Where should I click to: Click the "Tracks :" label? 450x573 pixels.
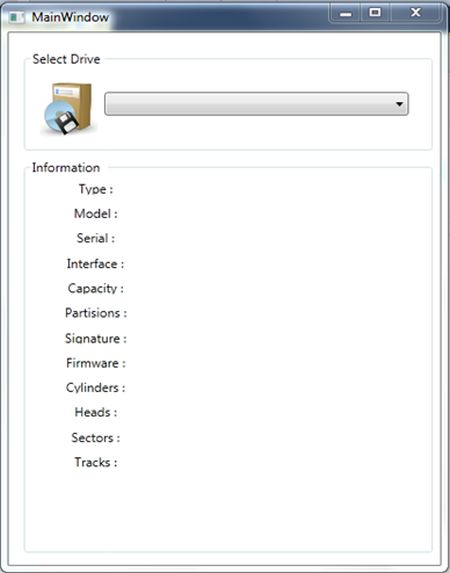[x=96, y=463]
